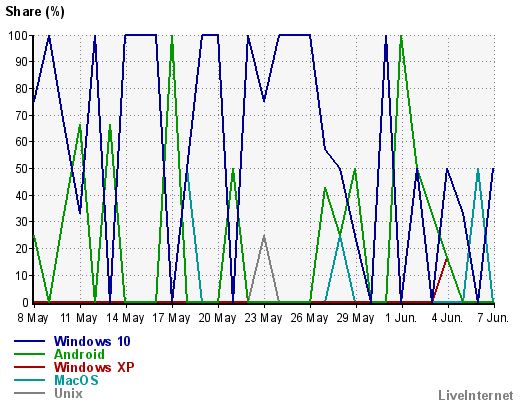Screen dimensions: 520x405
Task: Click the teal MacOS legend line
Action: point(29,380)
